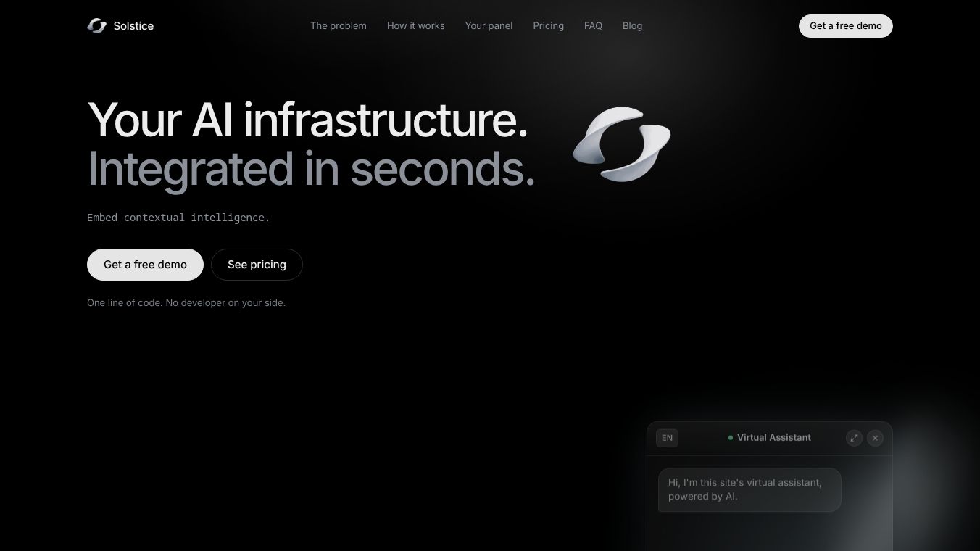
Task: Jump to the FAQ section
Action: (x=593, y=26)
